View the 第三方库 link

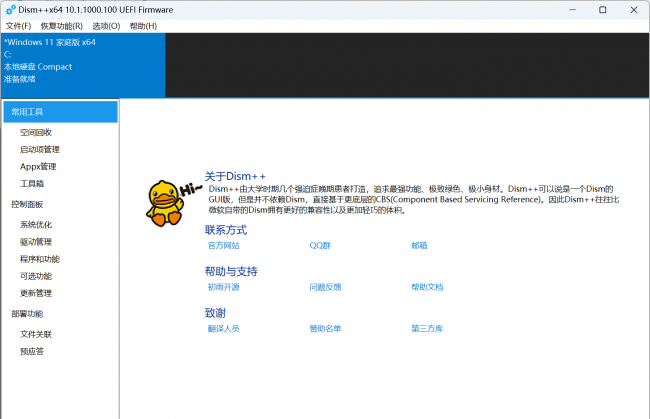(x=427, y=329)
